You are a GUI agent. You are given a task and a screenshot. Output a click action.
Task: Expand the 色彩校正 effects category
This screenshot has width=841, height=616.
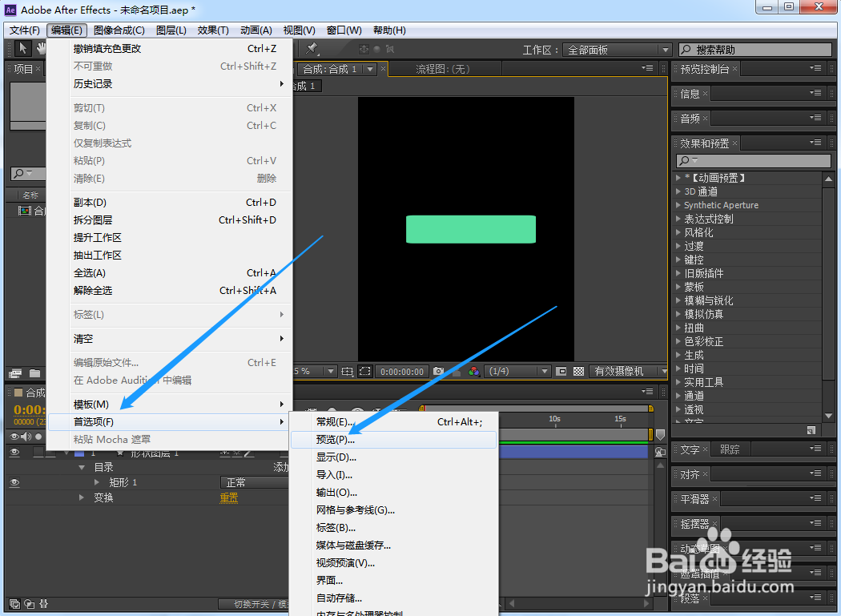coord(678,341)
